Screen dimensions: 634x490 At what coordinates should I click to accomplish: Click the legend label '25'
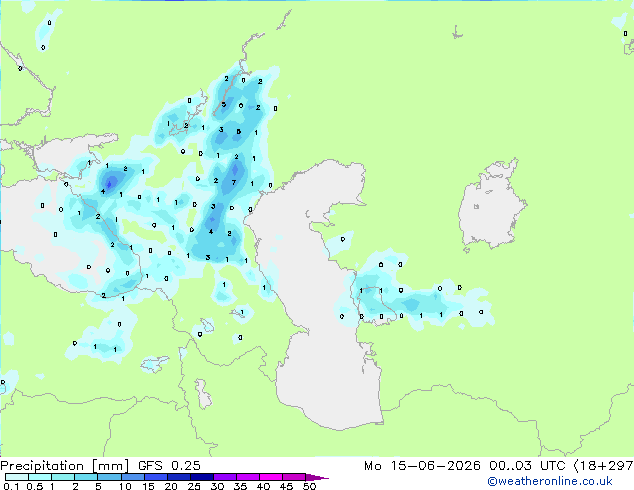[x=194, y=486]
